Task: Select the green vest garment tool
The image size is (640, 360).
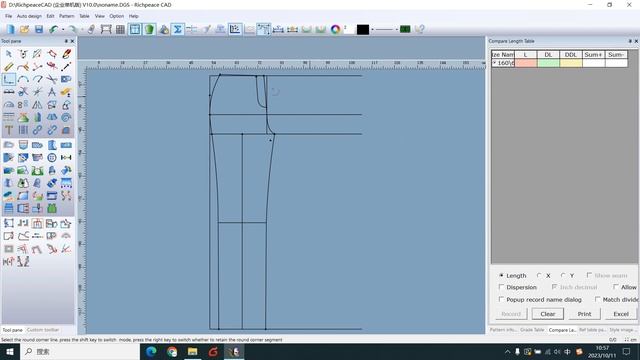Action: pos(52,209)
